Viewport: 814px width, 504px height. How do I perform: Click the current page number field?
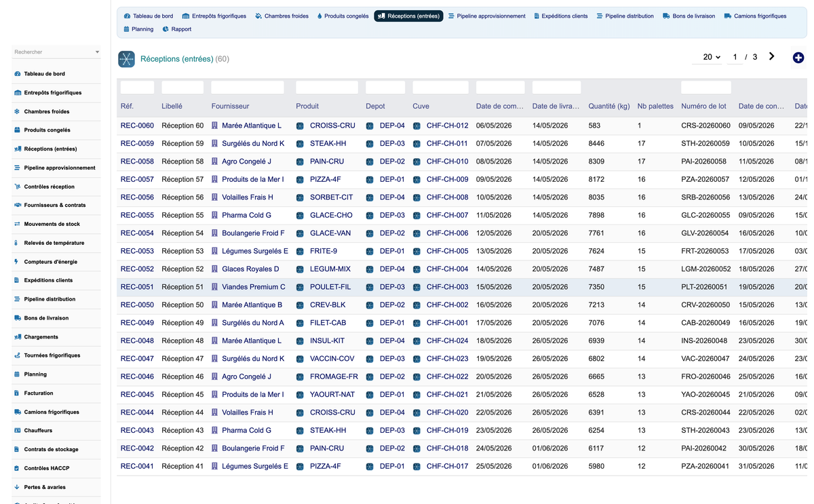tap(735, 58)
